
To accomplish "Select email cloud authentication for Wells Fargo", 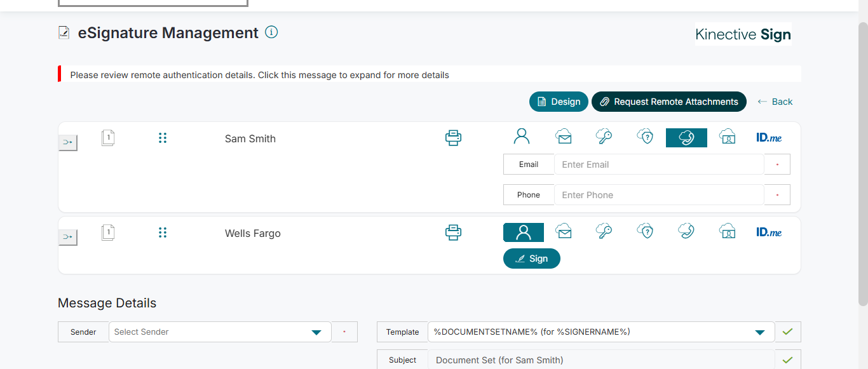I will (563, 231).
